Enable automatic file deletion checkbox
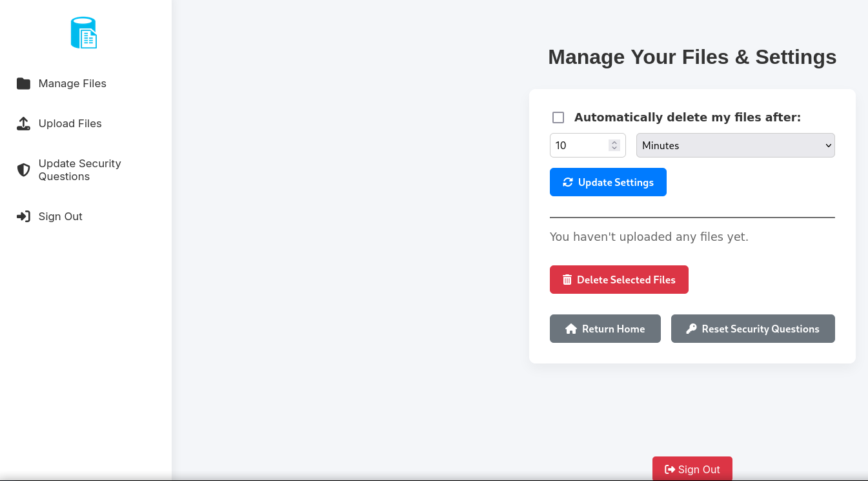The width and height of the screenshot is (868, 481). 558,117
